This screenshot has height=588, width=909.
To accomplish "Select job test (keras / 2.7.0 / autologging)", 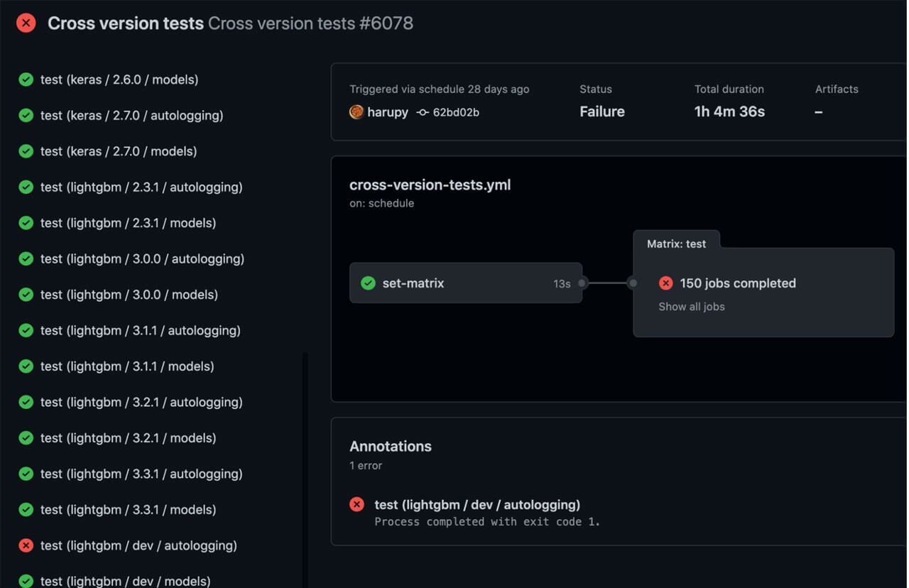I will point(131,115).
